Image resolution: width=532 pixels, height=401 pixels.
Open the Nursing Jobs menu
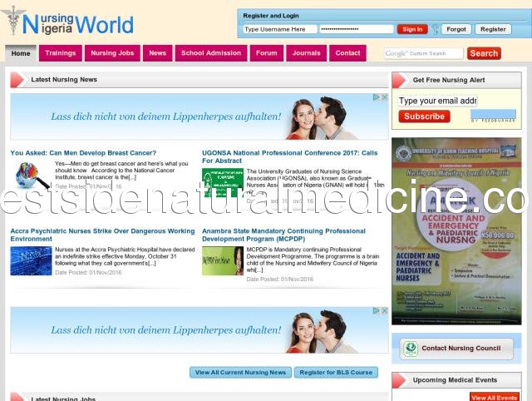pos(112,53)
